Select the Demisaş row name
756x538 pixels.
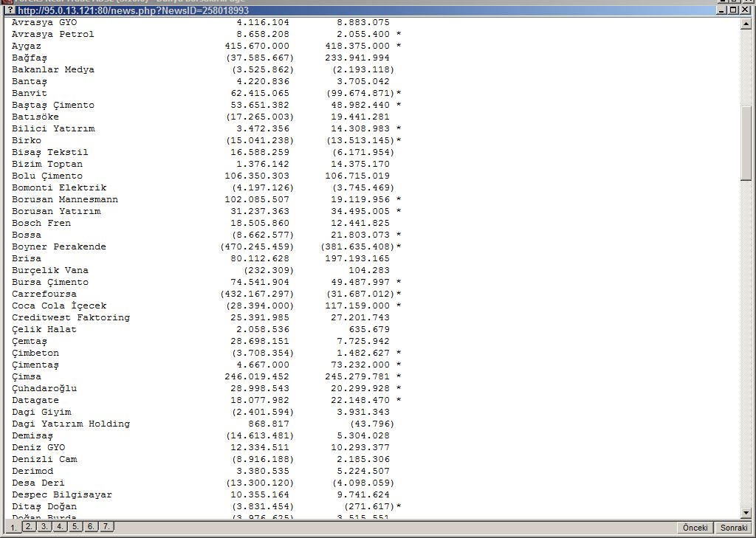click(x=32, y=436)
